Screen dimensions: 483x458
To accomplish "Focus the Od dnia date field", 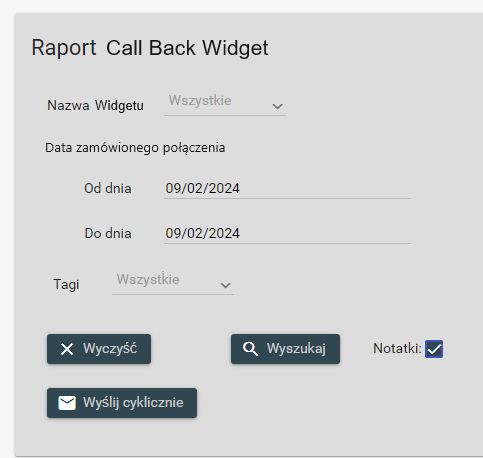I will [287, 189].
